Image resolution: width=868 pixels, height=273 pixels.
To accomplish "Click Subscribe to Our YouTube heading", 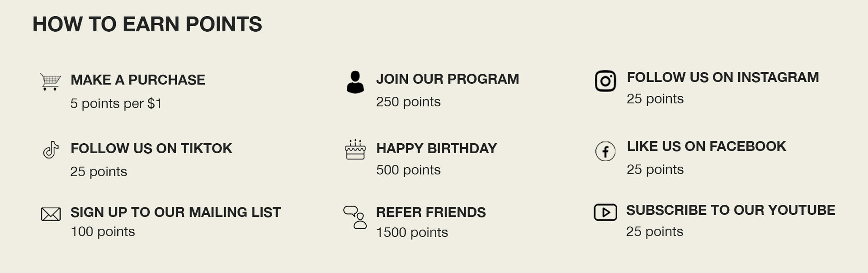I will click(x=731, y=210).
